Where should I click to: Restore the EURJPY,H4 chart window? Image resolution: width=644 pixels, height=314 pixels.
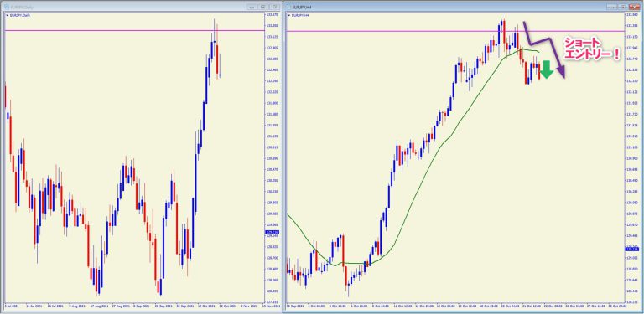pyautogui.click(x=624, y=7)
